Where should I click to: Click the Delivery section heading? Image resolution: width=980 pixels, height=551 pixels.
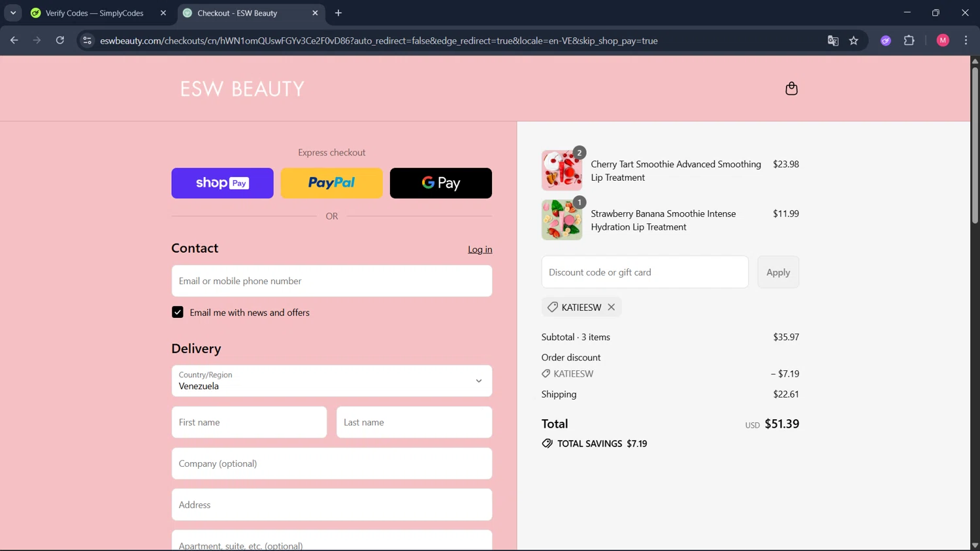click(x=196, y=349)
